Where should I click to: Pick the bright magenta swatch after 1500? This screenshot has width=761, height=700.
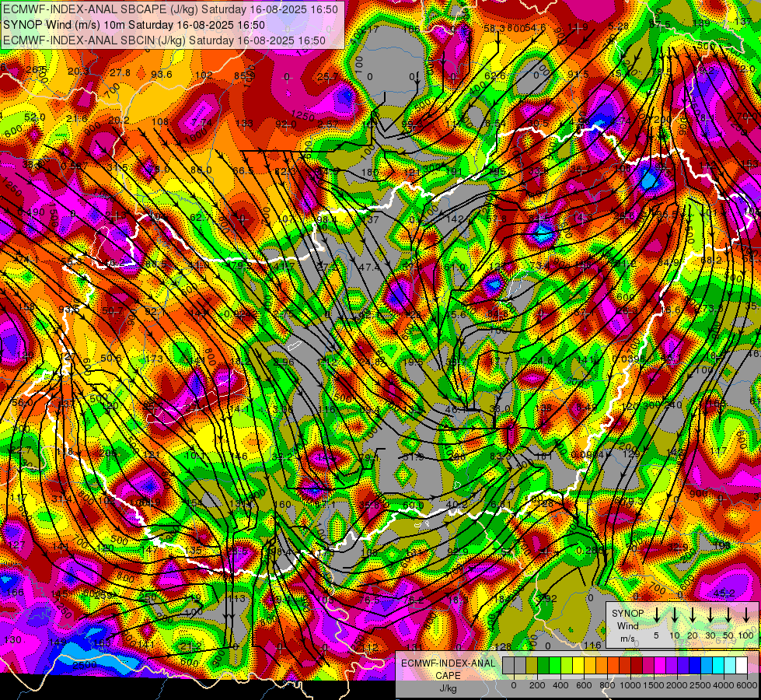[660, 665]
